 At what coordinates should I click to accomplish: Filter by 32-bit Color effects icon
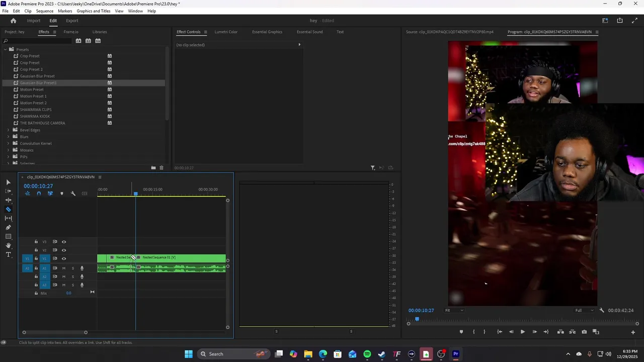88,41
